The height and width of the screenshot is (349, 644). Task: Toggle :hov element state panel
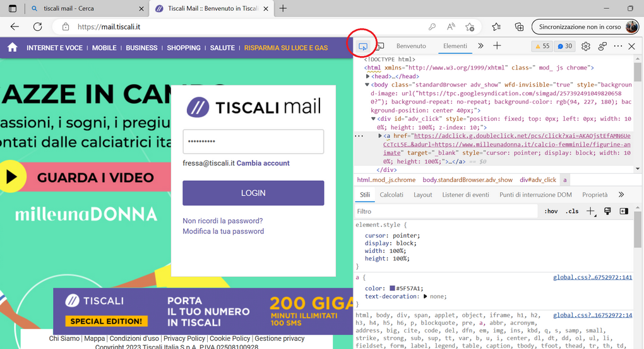pyautogui.click(x=551, y=211)
